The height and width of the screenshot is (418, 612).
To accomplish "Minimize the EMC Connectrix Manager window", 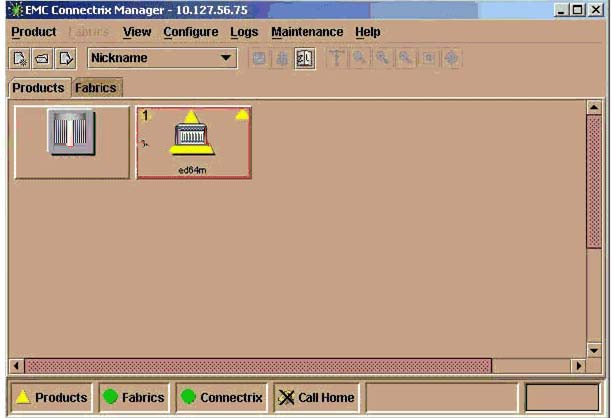I will click(x=561, y=10).
